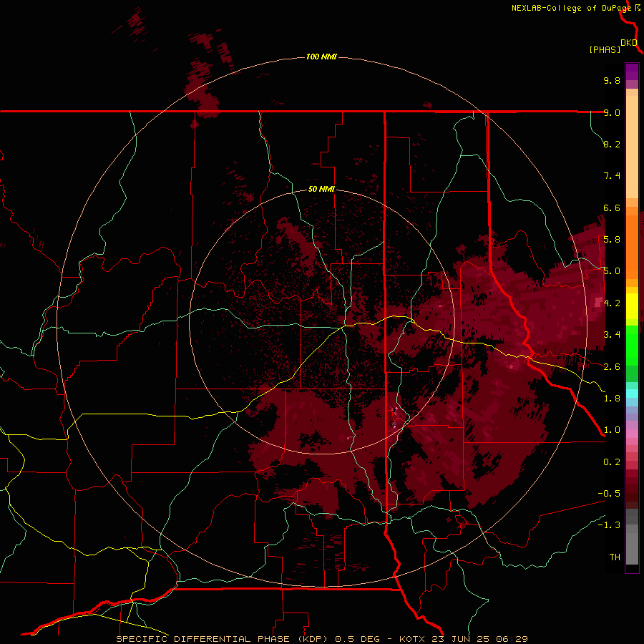The image size is (644, 644).
Task: Click the purple swatch at top of color bar
Action: tap(632, 72)
